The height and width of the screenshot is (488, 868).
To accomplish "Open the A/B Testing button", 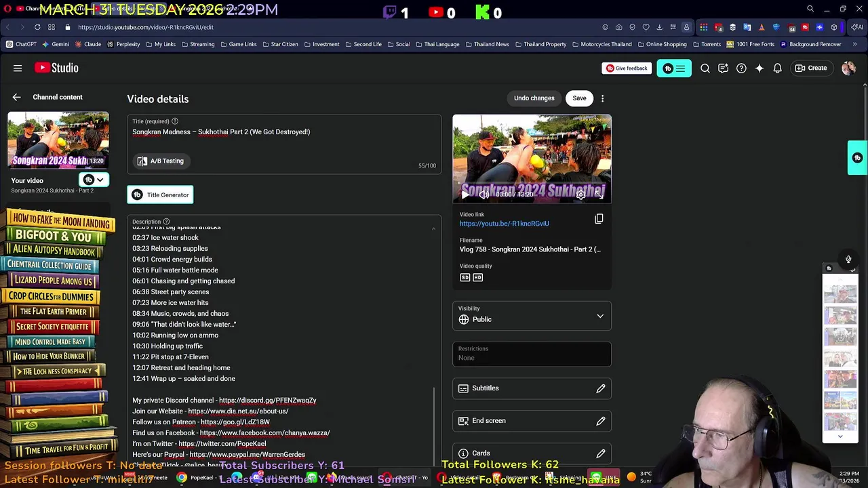I will tap(161, 161).
